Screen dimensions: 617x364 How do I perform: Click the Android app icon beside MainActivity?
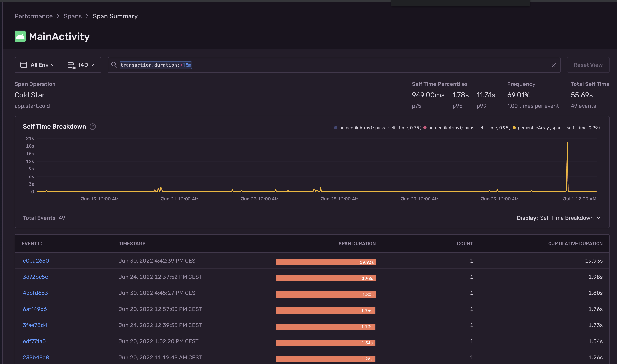point(20,36)
